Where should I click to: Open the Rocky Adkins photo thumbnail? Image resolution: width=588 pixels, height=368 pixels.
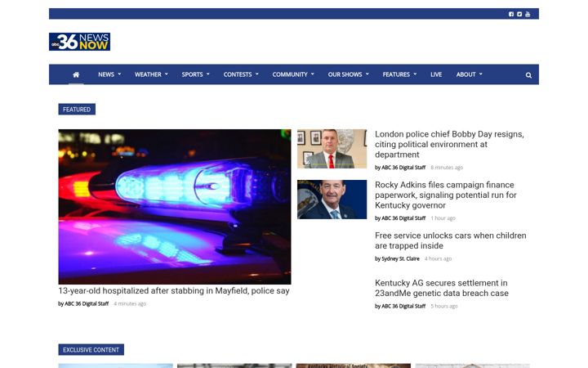click(332, 200)
